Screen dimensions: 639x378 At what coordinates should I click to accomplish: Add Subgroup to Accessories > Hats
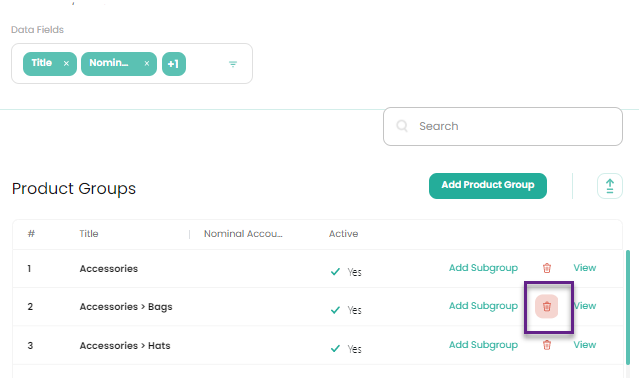coord(483,345)
